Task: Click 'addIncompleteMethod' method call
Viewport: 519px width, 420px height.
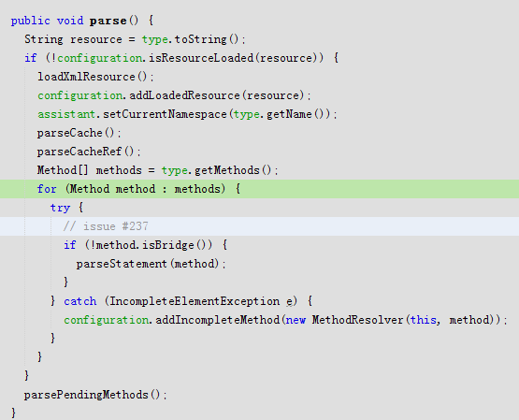Action: pyautogui.click(x=218, y=320)
